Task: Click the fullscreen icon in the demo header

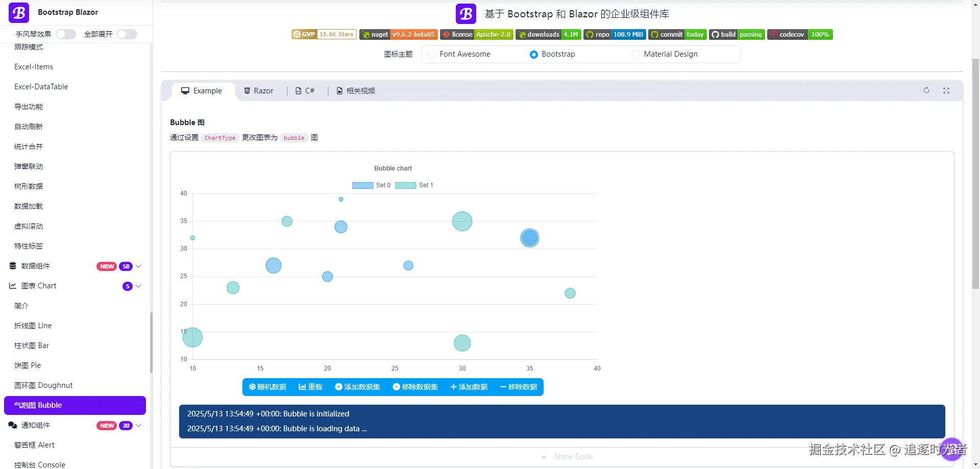Action: click(946, 90)
